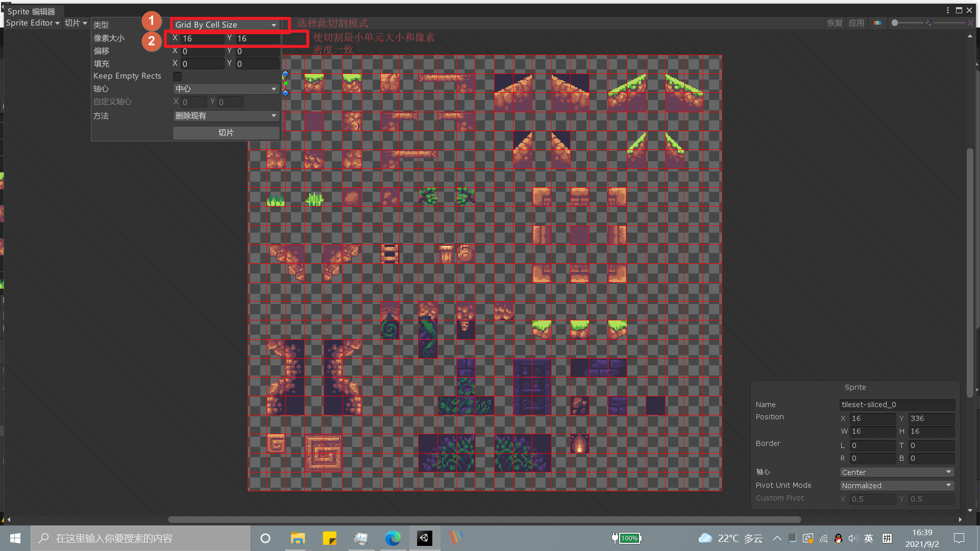The width and height of the screenshot is (980, 551).
Task: Click the 恢复 revert button
Action: [x=835, y=23]
